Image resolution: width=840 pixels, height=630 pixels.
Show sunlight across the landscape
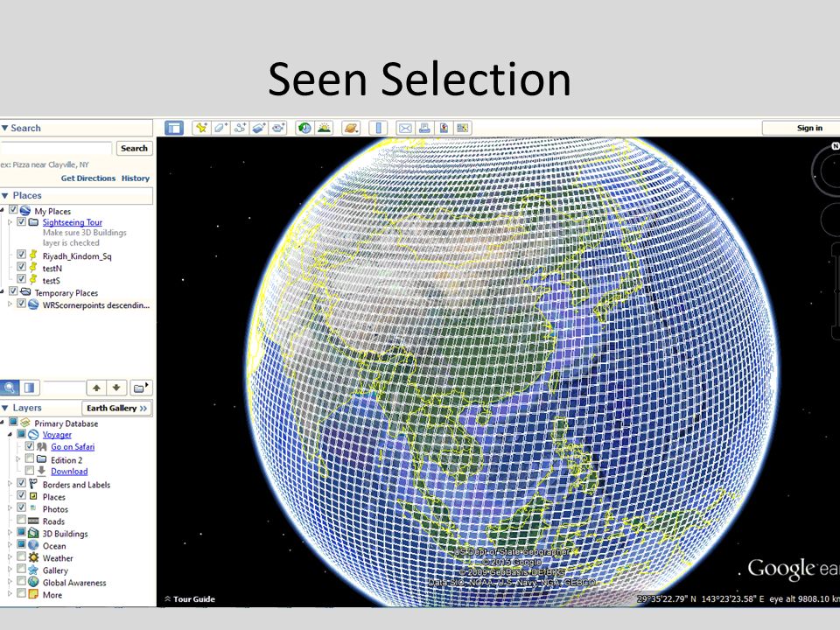324,128
